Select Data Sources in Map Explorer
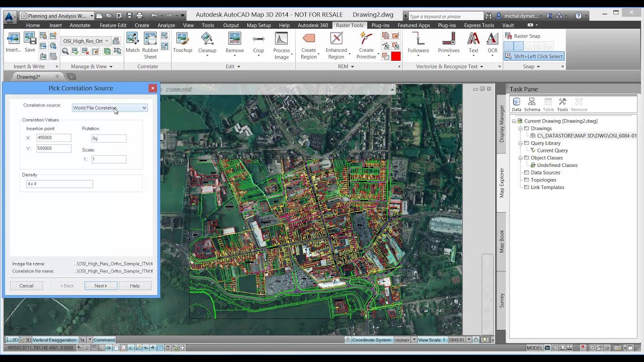 pyautogui.click(x=545, y=172)
